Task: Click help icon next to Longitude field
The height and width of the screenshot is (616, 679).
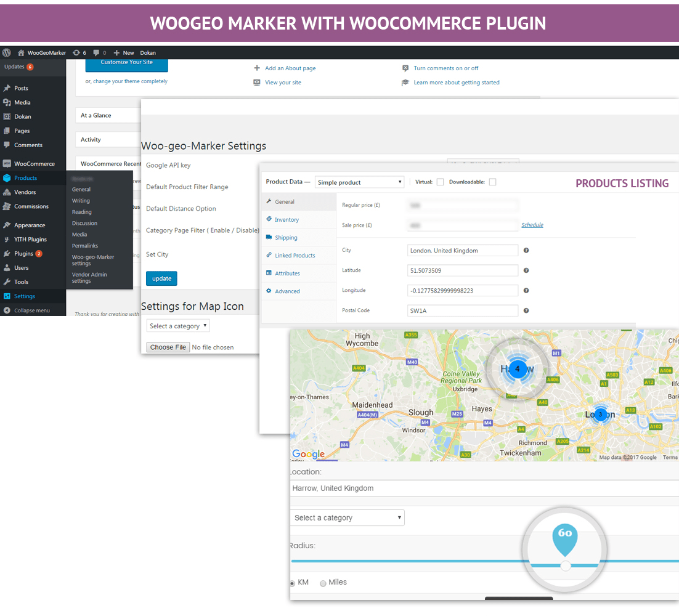Action: pyautogui.click(x=526, y=291)
